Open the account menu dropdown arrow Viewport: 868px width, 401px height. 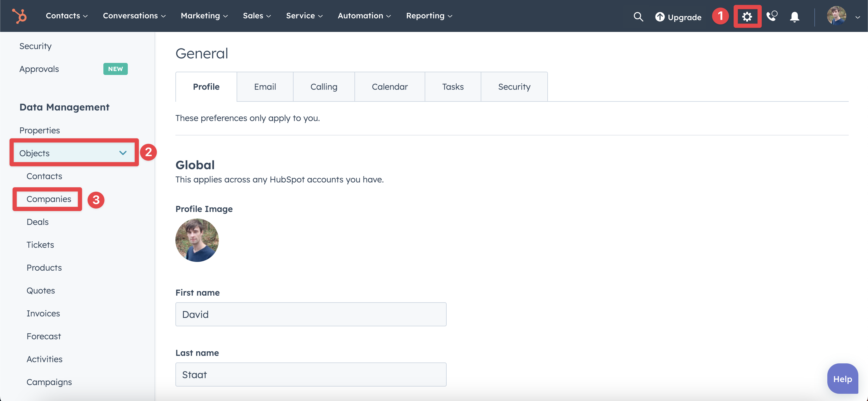coord(857,17)
